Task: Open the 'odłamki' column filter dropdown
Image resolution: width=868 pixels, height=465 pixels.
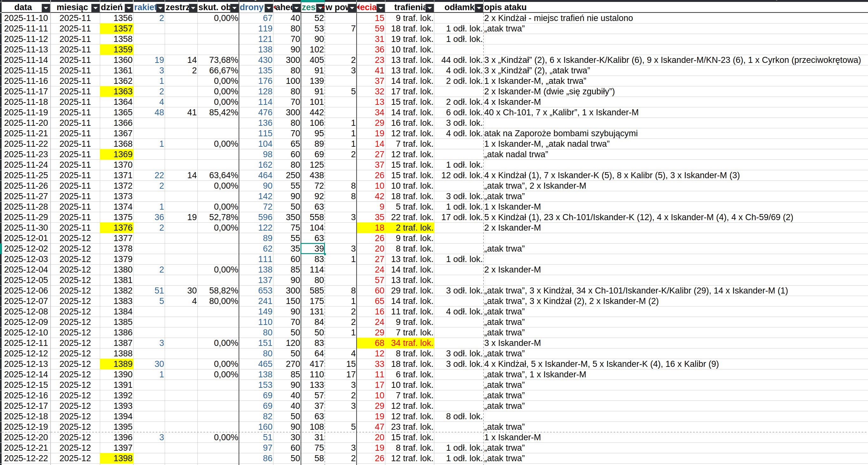Action: (x=479, y=8)
